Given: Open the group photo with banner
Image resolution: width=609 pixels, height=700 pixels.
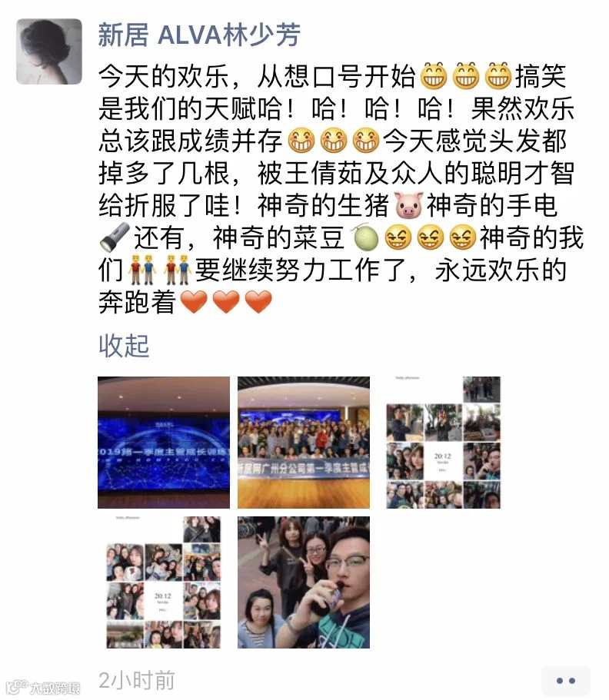Looking at the screenshot, I should [x=304, y=443].
